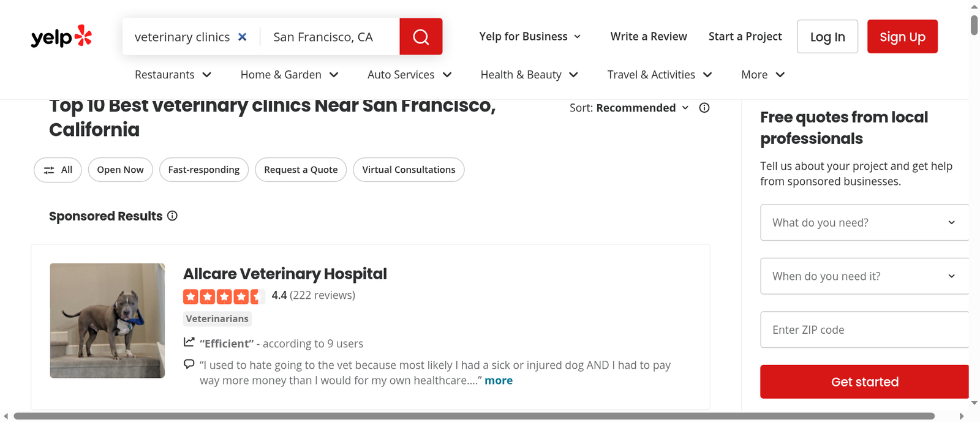
Task: Focus the San Francisco, CA location field
Action: coord(331,37)
